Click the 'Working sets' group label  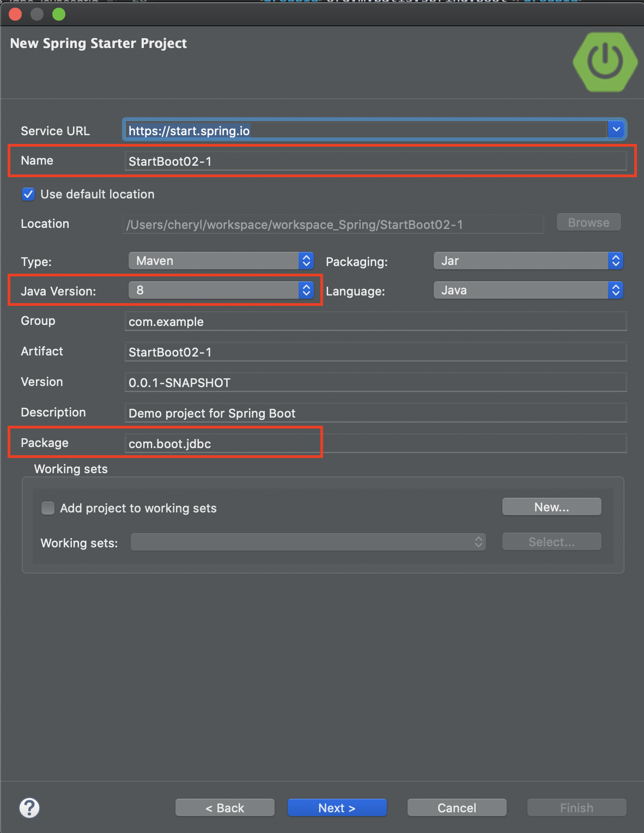(71, 469)
